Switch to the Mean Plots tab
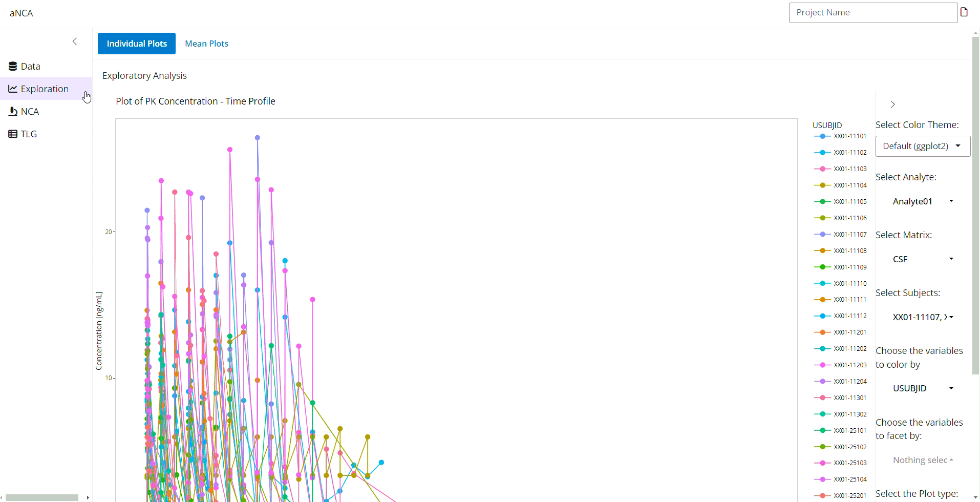Screen dimensions: 980x502 [x=206, y=44]
